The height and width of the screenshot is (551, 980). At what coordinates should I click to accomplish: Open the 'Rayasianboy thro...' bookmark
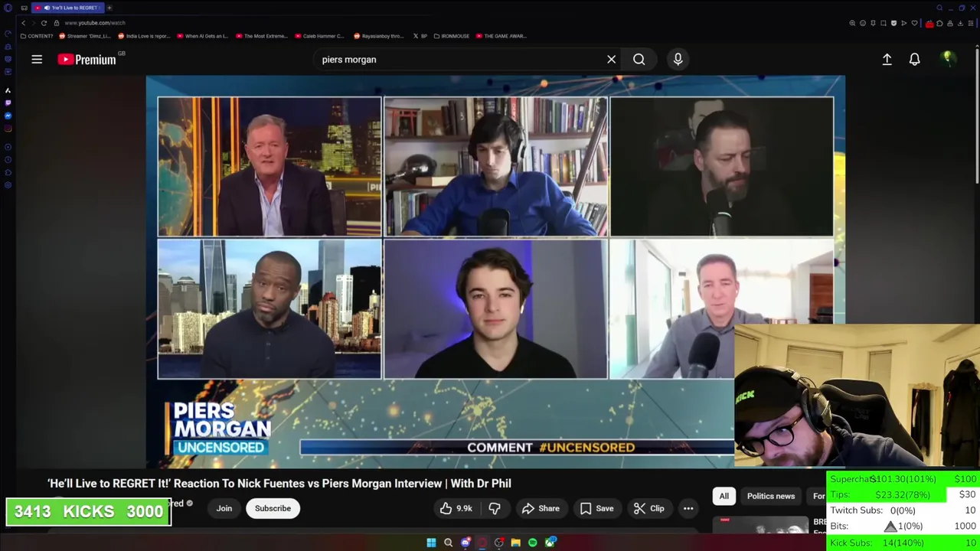pyautogui.click(x=380, y=36)
